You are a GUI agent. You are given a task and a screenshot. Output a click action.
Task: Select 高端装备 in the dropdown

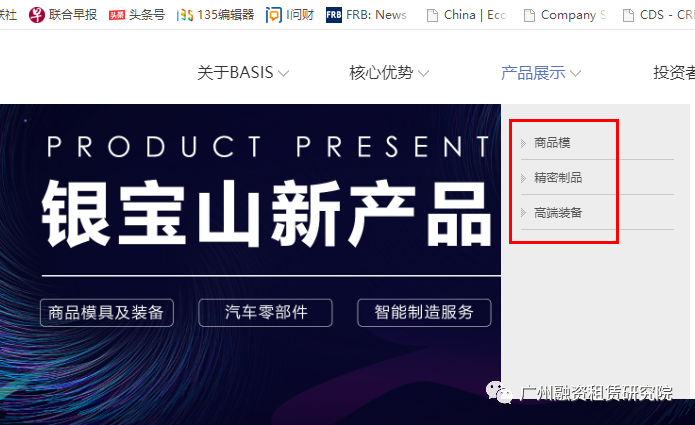point(558,213)
